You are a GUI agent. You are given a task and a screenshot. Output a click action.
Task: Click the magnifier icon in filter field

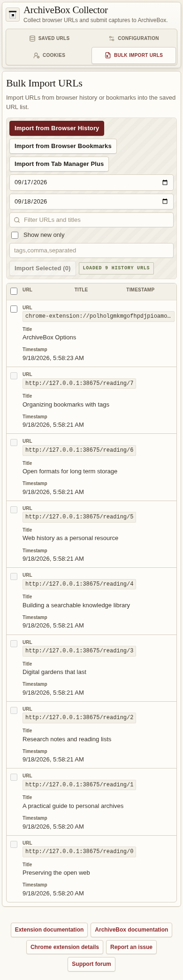click(17, 220)
